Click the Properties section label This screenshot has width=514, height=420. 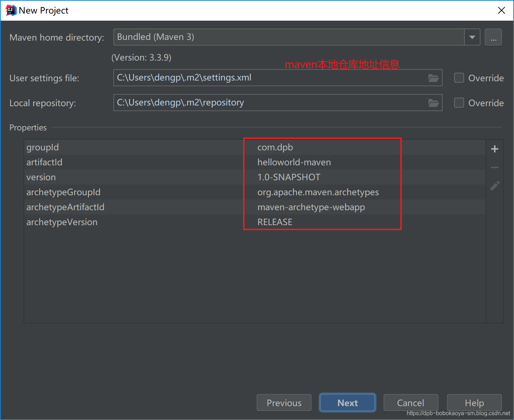coord(28,128)
